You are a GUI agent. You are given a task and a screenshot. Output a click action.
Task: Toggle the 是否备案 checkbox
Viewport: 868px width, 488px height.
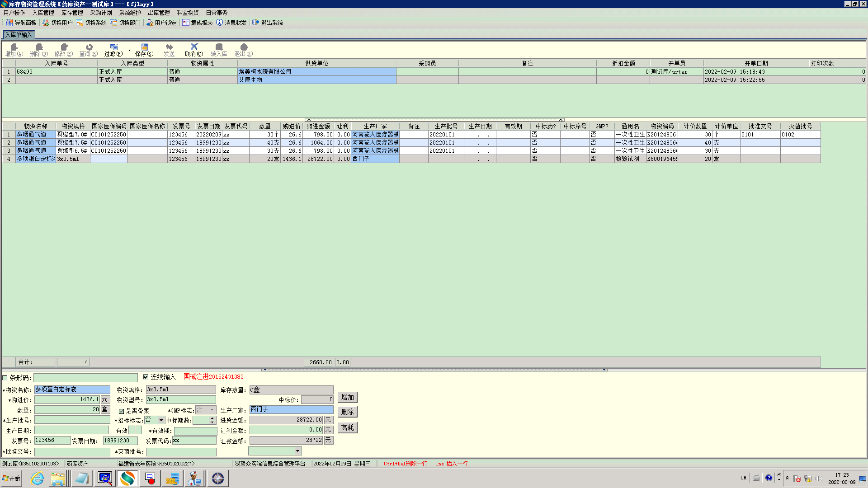coord(121,411)
